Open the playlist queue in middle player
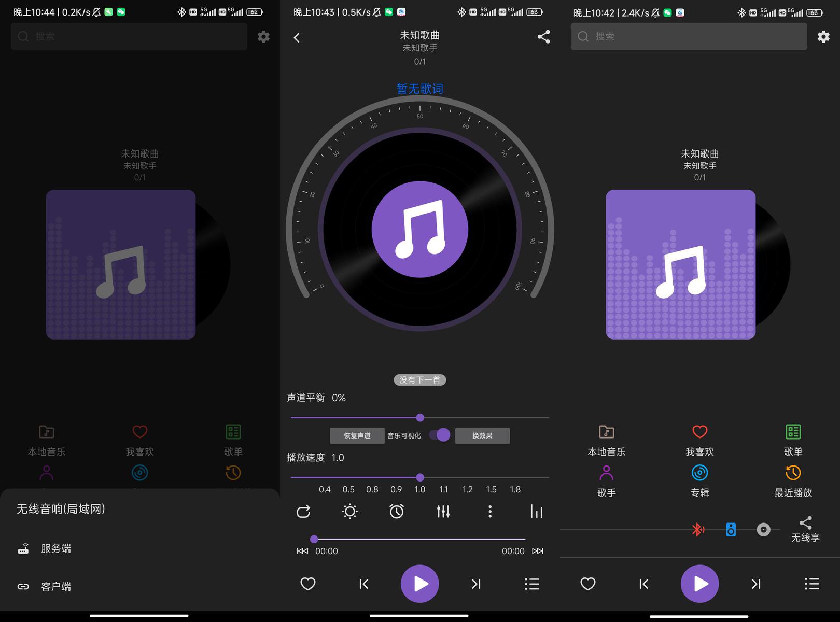 tap(531, 584)
